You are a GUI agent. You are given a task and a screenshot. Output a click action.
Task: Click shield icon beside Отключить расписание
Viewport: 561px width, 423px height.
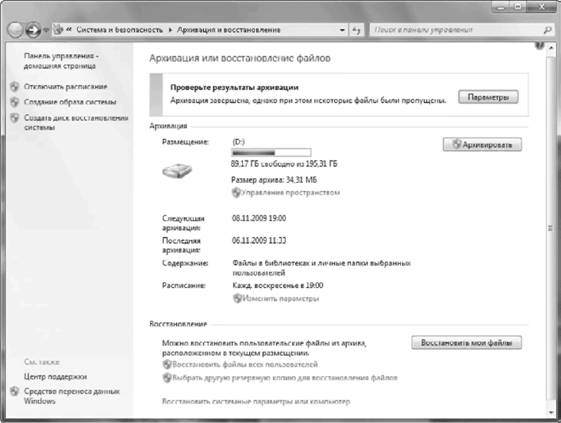click(x=14, y=86)
